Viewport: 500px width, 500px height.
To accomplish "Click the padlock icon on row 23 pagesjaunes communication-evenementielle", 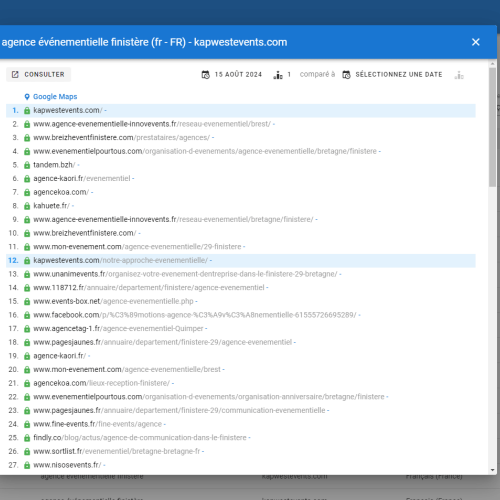I will (27, 411).
